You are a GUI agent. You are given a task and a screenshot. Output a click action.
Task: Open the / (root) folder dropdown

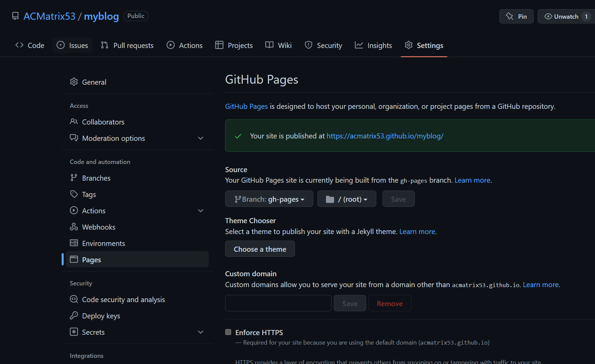[x=347, y=199]
